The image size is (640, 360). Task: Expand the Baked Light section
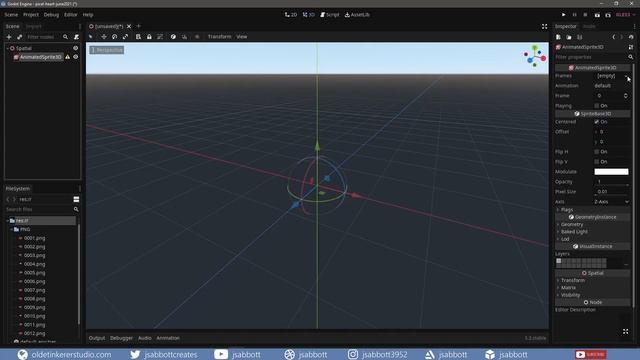click(x=574, y=232)
